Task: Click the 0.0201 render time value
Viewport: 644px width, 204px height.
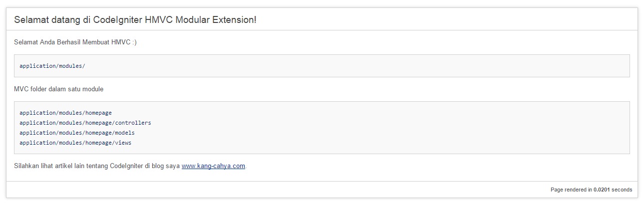Action: coord(602,190)
